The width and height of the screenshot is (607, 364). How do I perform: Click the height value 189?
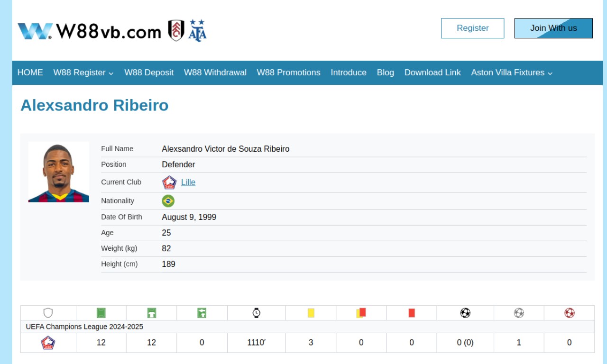(x=169, y=264)
